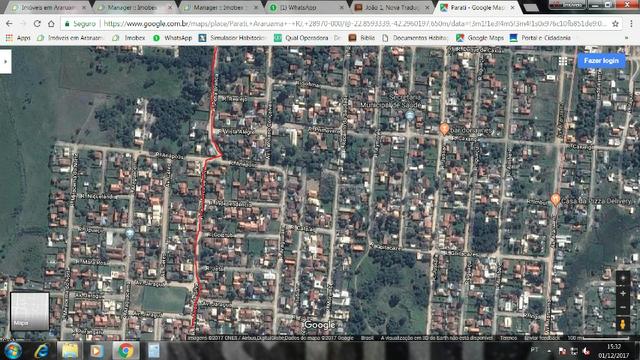Open the Bíblia bookmark
640x360 pixels.
tap(362, 38)
